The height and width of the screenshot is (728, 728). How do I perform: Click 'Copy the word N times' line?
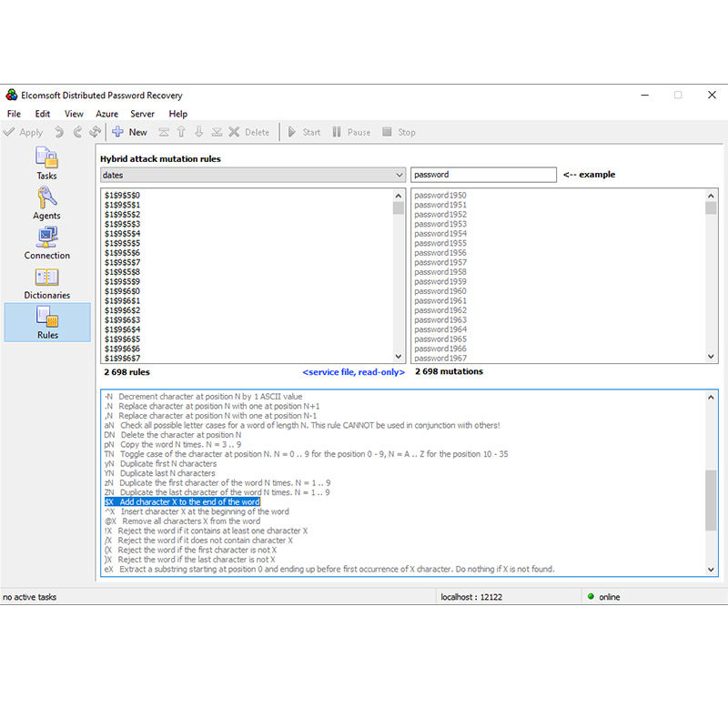[x=173, y=444]
